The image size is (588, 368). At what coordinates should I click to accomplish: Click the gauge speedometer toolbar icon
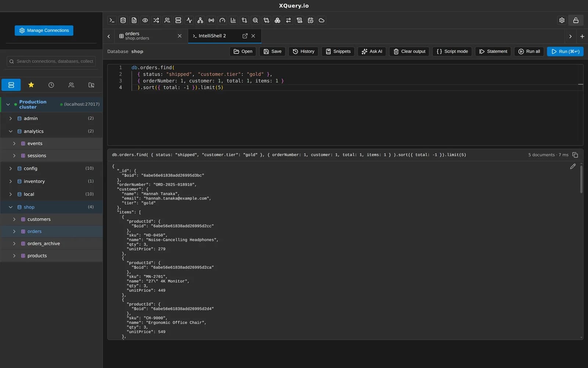click(x=222, y=20)
